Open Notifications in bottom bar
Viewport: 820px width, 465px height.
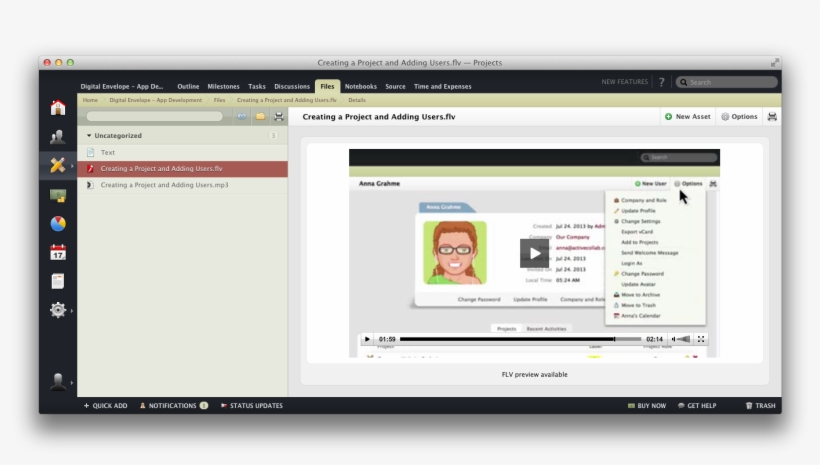point(174,405)
